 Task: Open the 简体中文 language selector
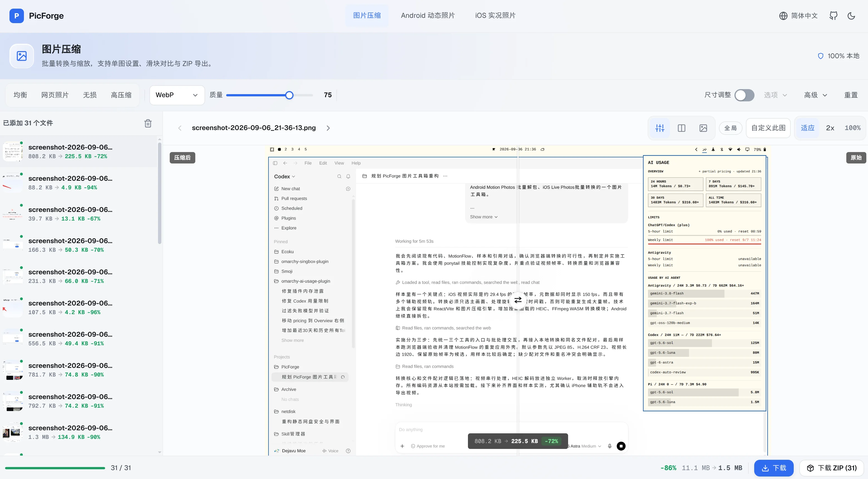point(798,16)
